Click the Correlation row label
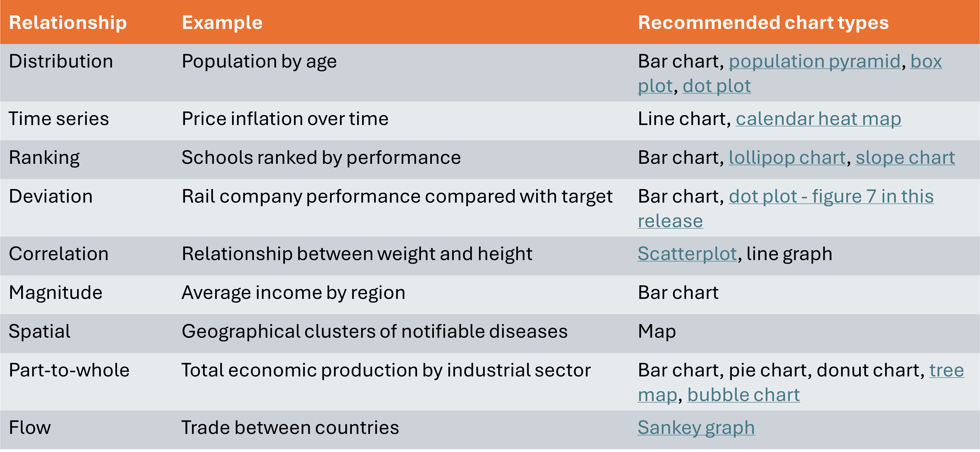The image size is (980, 452). [x=59, y=254]
